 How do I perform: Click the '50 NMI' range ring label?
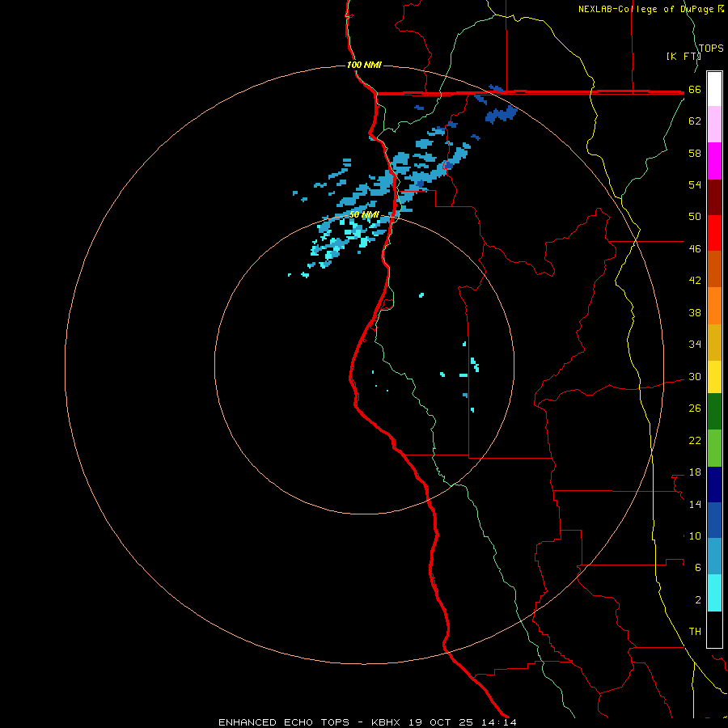365,214
